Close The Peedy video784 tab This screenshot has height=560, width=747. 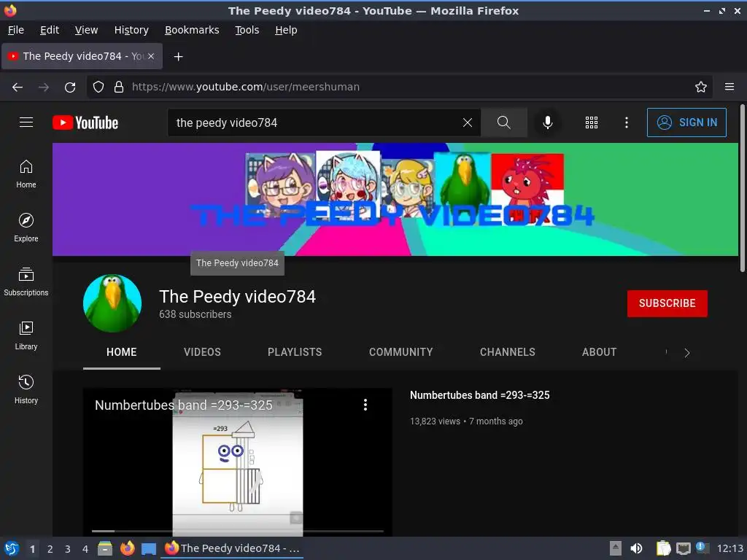click(151, 56)
